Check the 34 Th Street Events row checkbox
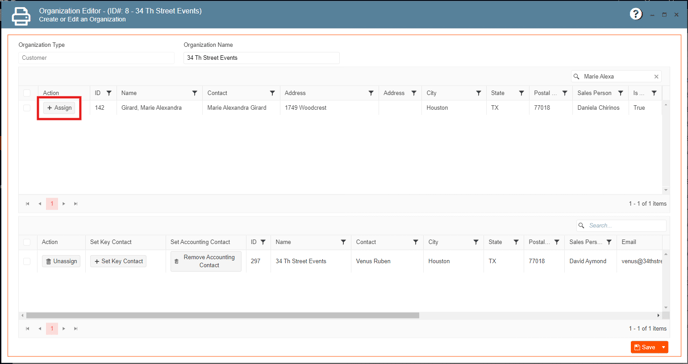 pyautogui.click(x=27, y=261)
